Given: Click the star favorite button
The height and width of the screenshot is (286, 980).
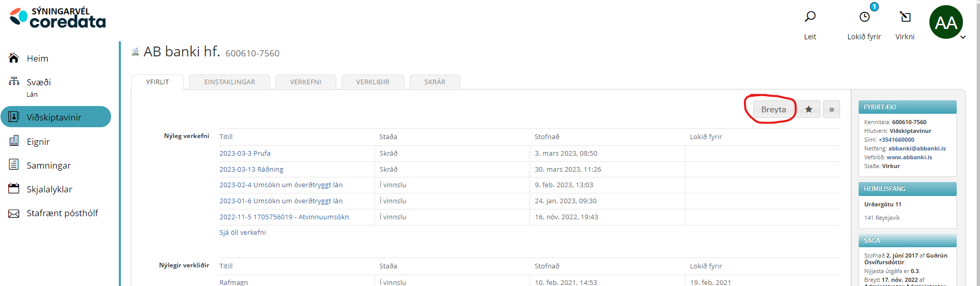Looking at the screenshot, I should click(x=808, y=109).
